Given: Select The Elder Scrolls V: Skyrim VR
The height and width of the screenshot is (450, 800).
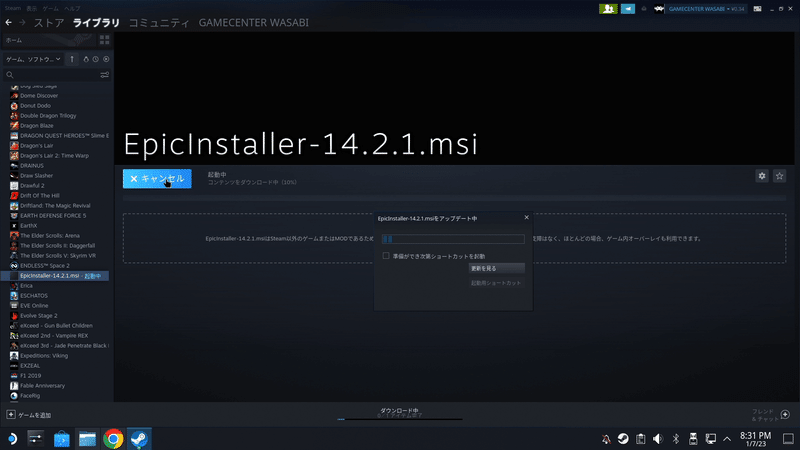Looking at the screenshot, I should coord(56,256).
